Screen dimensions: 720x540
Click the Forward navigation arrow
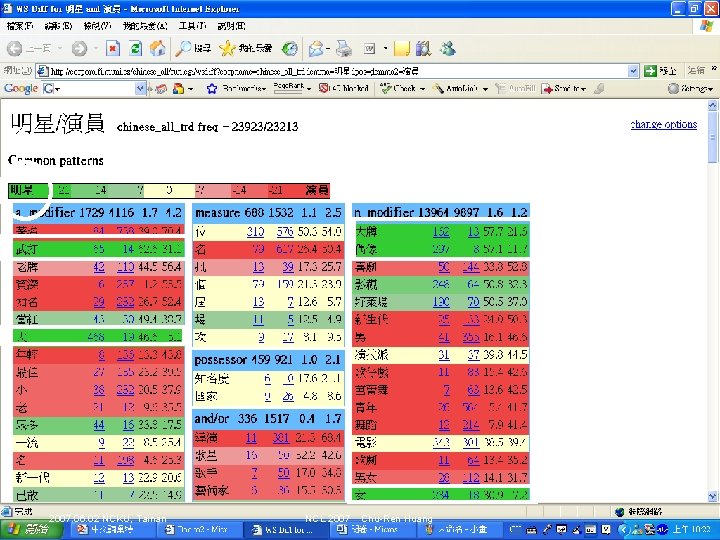(79, 48)
